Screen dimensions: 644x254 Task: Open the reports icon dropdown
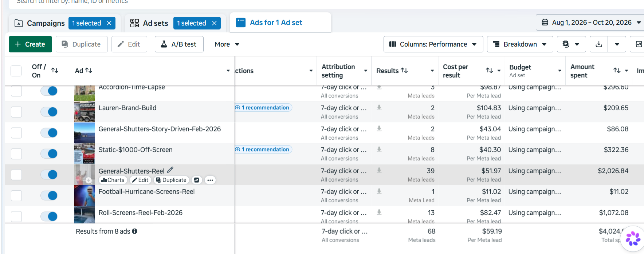tap(571, 44)
